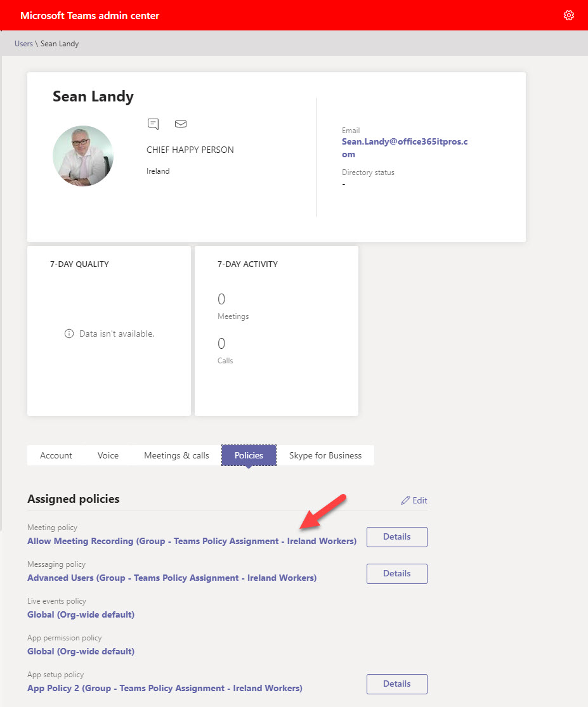Click the Sean.Landy email address link
Screen dimensions: 588x707
click(x=404, y=148)
